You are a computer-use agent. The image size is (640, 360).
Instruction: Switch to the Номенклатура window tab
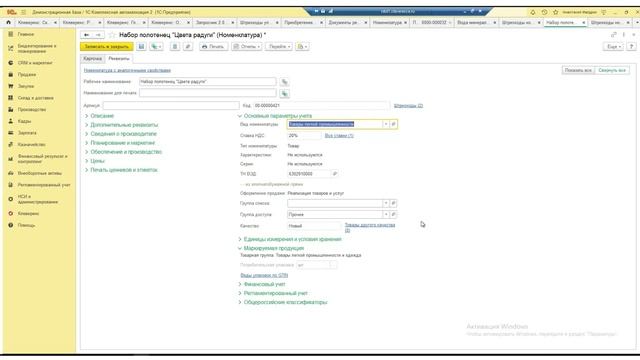[x=387, y=22]
